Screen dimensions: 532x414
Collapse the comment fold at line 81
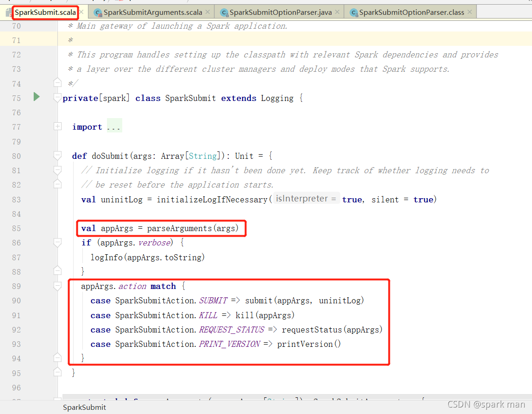pos(58,170)
